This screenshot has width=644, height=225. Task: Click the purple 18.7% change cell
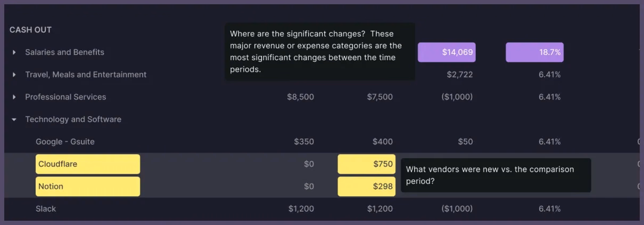534,52
